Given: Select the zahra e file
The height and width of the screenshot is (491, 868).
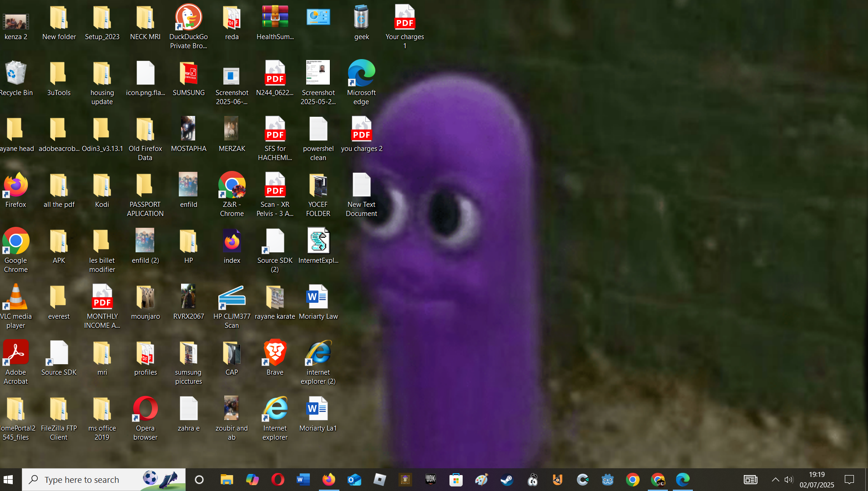Looking at the screenshot, I should (188, 414).
